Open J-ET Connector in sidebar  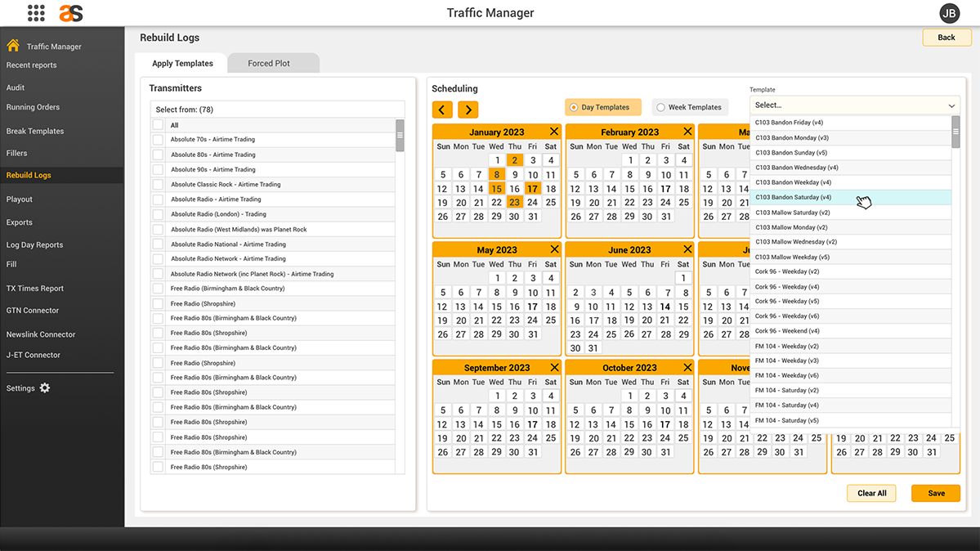(34, 355)
